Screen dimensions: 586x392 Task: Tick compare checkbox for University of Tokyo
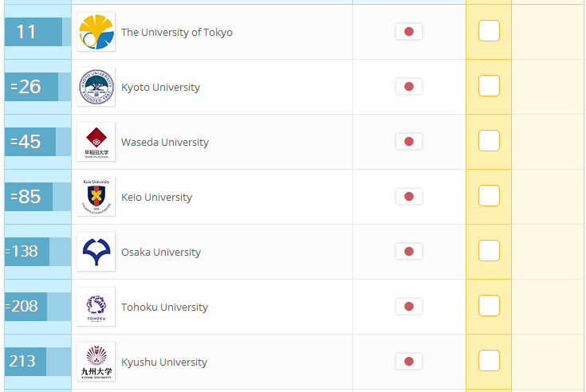point(489,30)
